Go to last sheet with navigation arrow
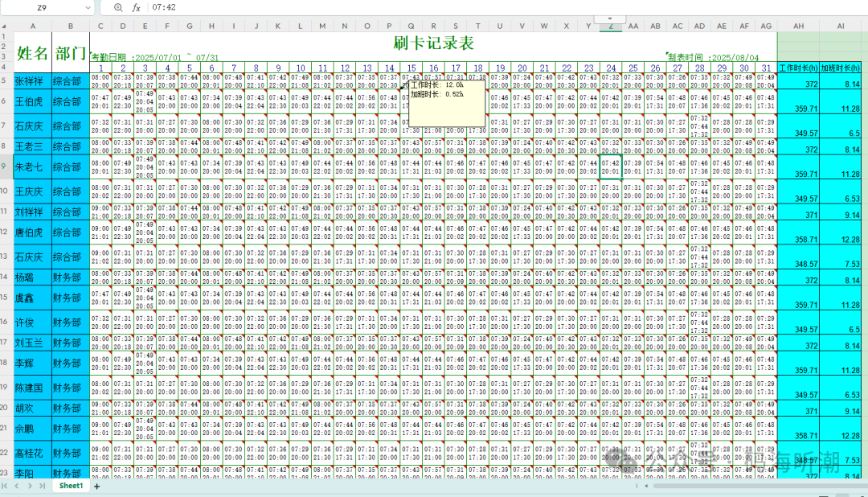Screen dimensions: 868x497 (42, 486)
